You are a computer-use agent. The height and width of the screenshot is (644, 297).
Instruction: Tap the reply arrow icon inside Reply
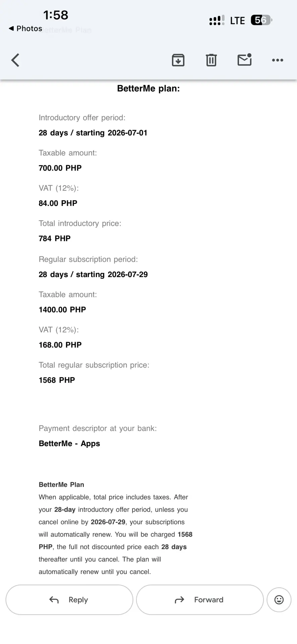[54, 600]
